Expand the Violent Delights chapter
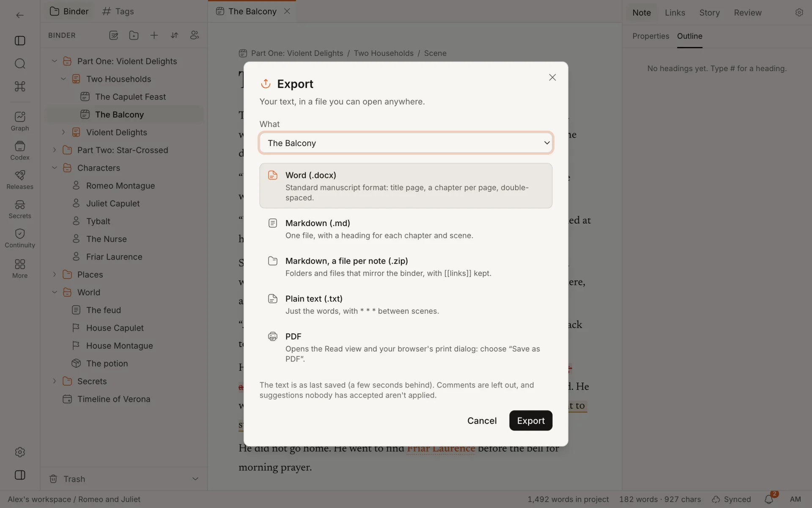This screenshot has height=508, width=812. coord(63,132)
